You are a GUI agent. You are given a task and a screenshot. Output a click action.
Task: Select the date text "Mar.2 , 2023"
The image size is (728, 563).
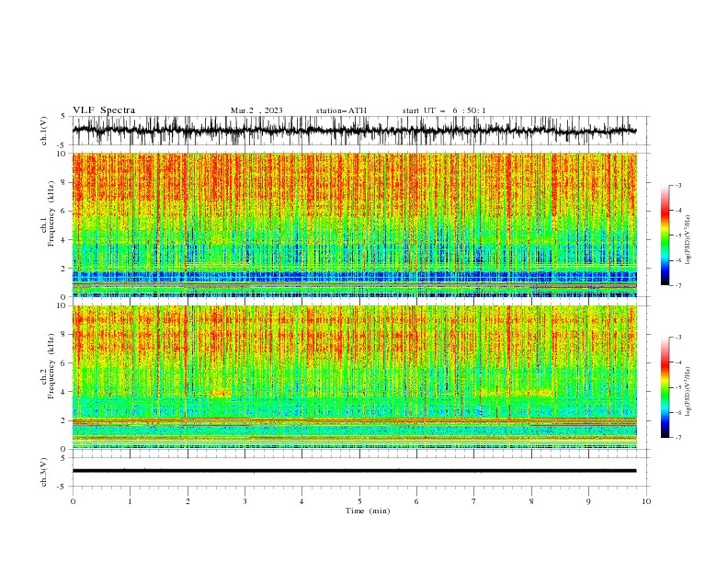(256, 110)
